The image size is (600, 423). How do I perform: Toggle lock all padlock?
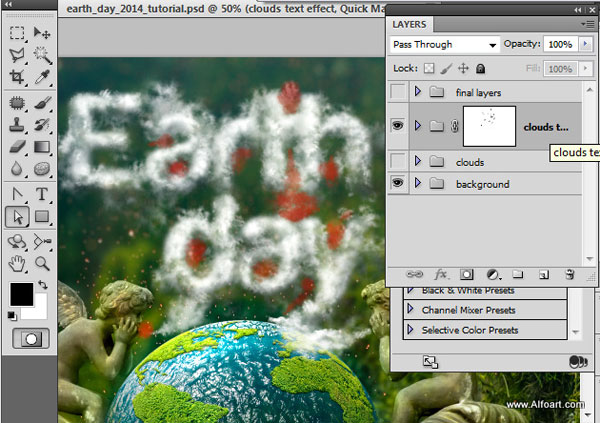click(x=481, y=69)
